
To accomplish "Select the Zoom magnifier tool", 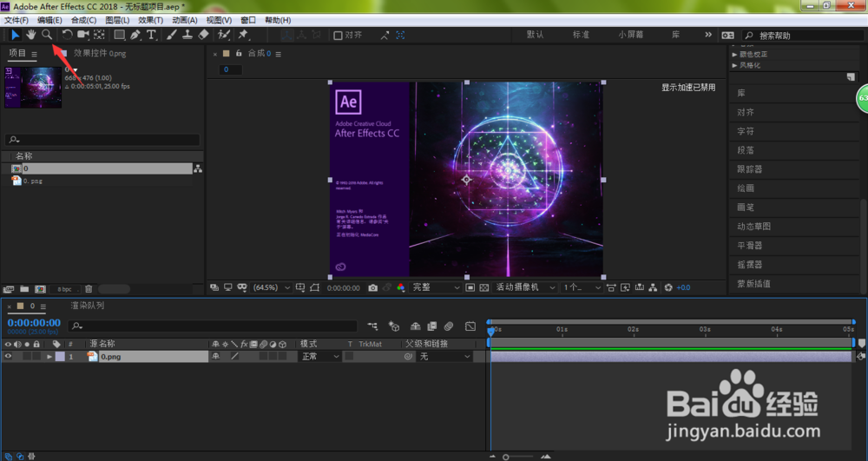I will [x=47, y=35].
